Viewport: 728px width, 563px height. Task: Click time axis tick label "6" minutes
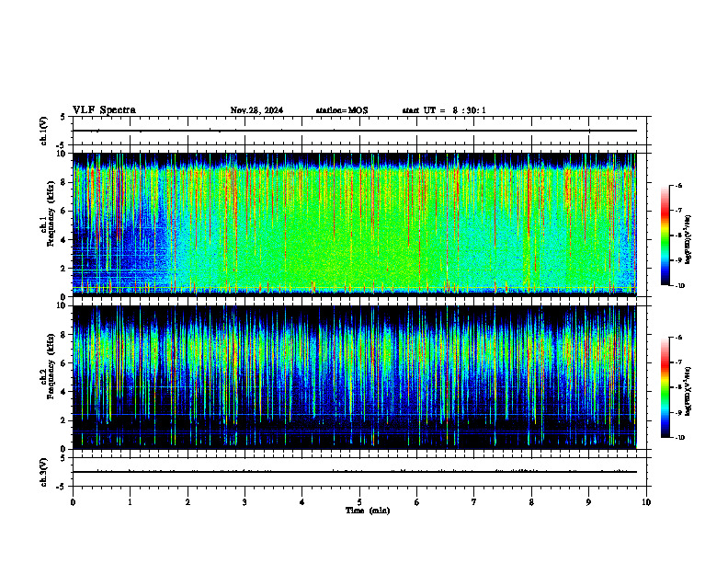point(417,502)
